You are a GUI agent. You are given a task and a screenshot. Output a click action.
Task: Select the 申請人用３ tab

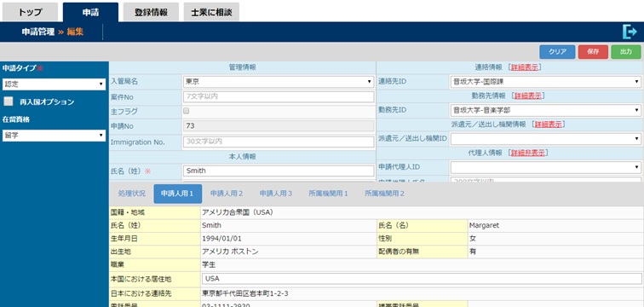276,194
